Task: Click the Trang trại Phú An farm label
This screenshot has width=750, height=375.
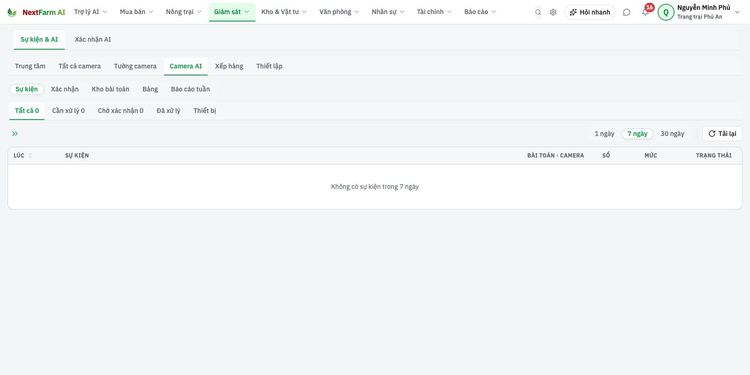Action: click(699, 17)
